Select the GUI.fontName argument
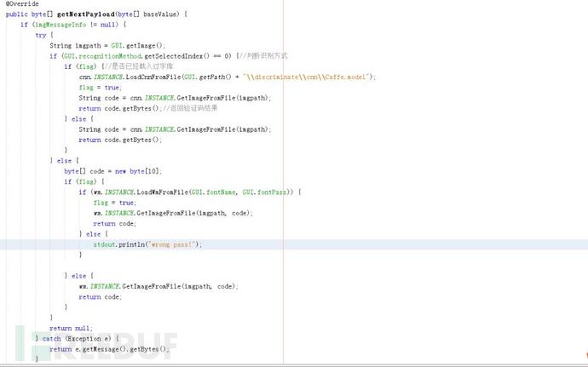This screenshot has width=588, height=367. (213, 192)
